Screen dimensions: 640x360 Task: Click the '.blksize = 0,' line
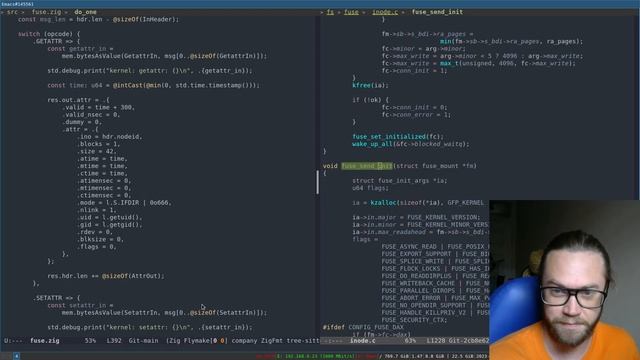[100, 240]
